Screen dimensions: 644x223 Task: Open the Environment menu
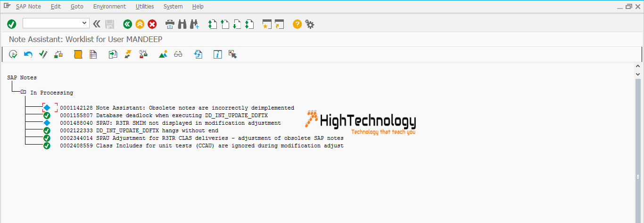tap(109, 7)
